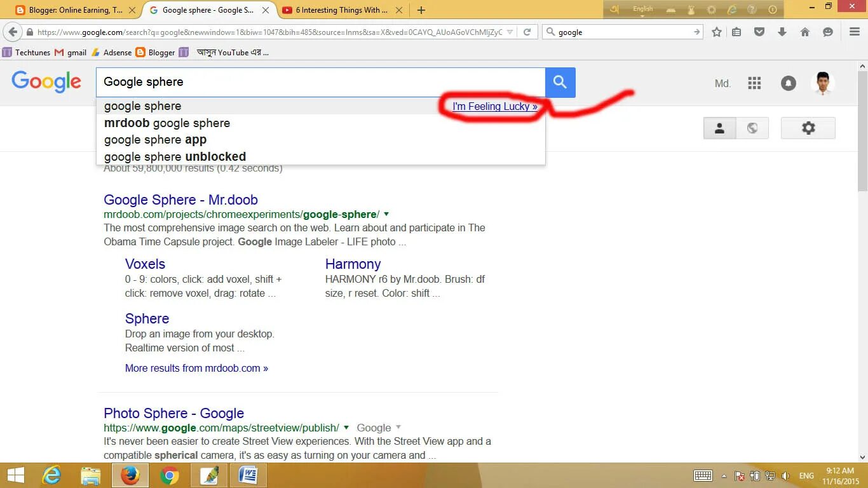This screenshot has height=488, width=868.
Task: Open Avro keyboard help question icon
Action: point(752,10)
